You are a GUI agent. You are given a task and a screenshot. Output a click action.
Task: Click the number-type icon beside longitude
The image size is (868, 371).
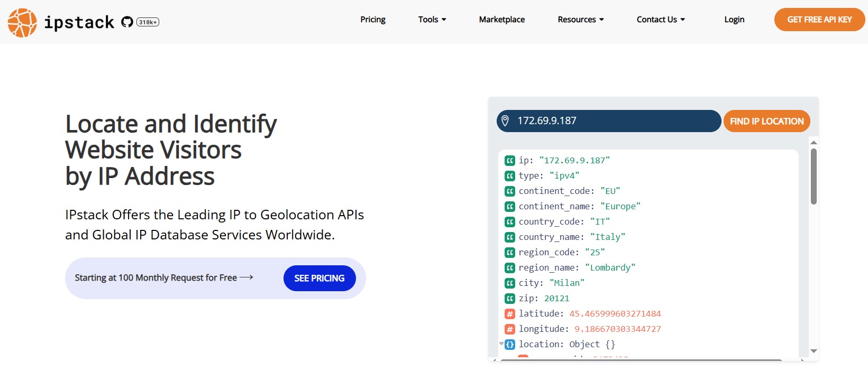[x=510, y=329]
